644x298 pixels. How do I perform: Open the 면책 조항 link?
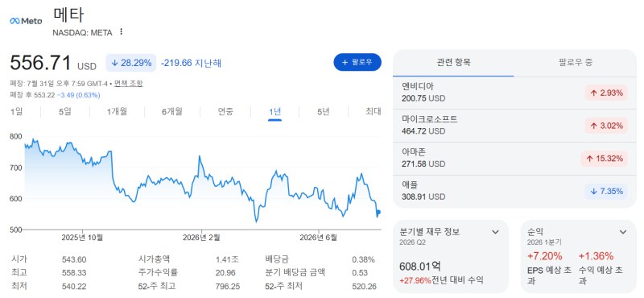pos(129,84)
